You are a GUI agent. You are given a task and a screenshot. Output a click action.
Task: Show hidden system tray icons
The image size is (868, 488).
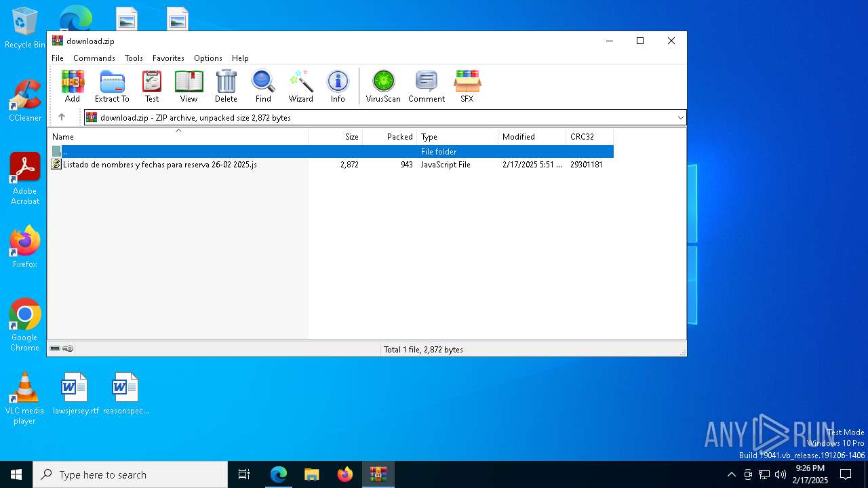pos(731,474)
